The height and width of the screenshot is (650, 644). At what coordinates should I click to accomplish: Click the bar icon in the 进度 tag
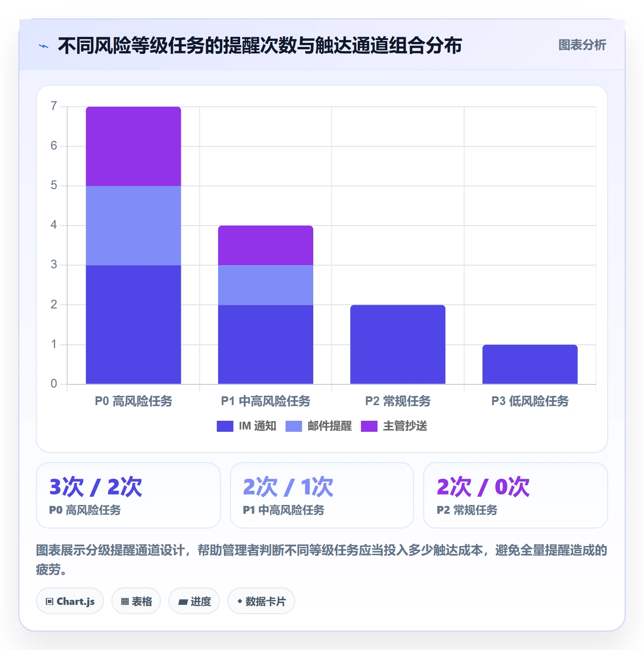tap(183, 602)
